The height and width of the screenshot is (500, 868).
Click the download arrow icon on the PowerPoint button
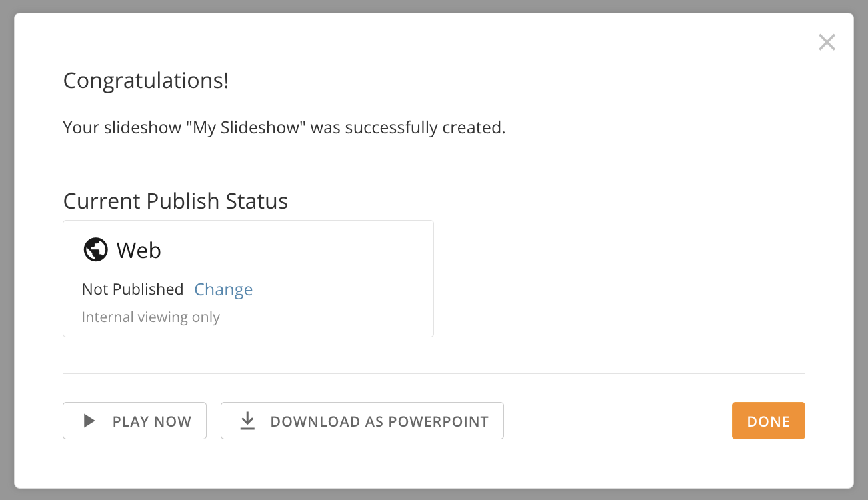247,421
